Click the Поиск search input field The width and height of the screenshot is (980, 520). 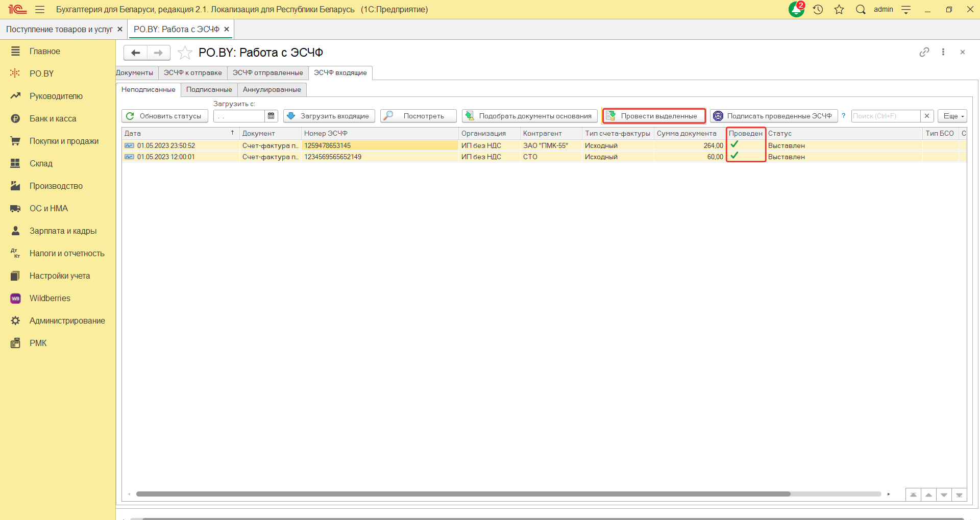tap(885, 116)
